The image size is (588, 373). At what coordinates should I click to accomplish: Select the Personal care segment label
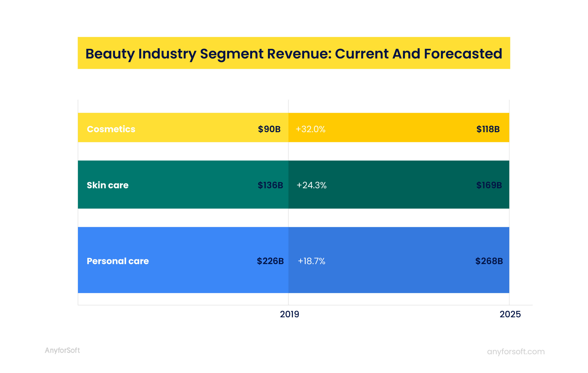point(118,261)
